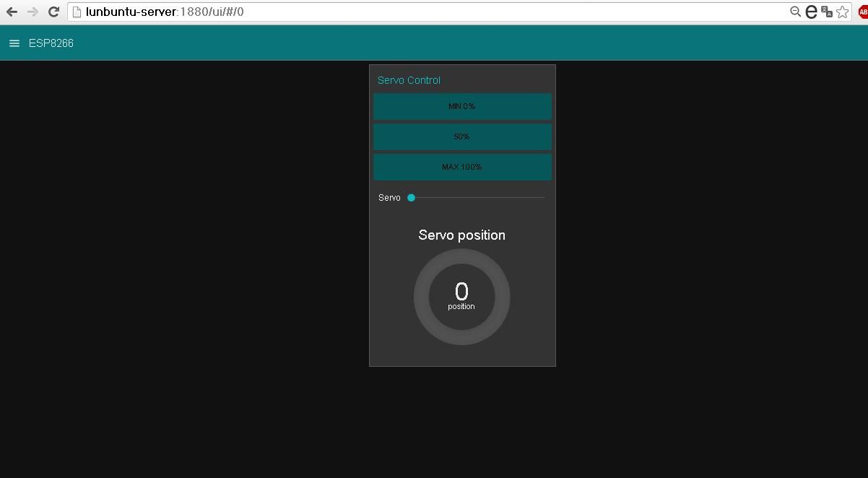
Task: Click the position value 0 inside the gauge
Action: [461, 292]
